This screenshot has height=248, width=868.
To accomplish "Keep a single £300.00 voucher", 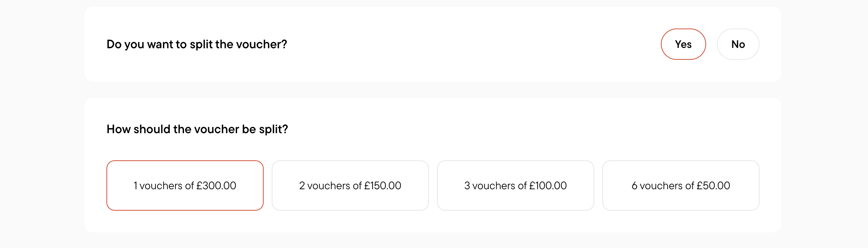I will pos(185,185).
